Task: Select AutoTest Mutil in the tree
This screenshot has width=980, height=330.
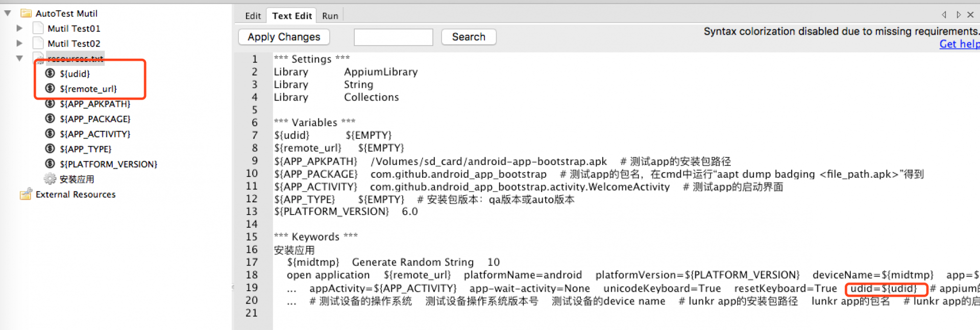Action: point(66,13)
